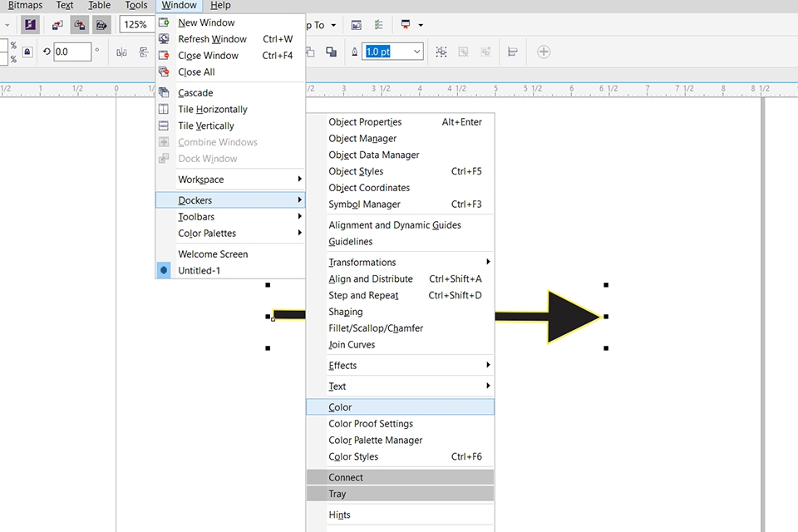
Task: Click the Tile Horizontally icon
Action: click(164, 110)
